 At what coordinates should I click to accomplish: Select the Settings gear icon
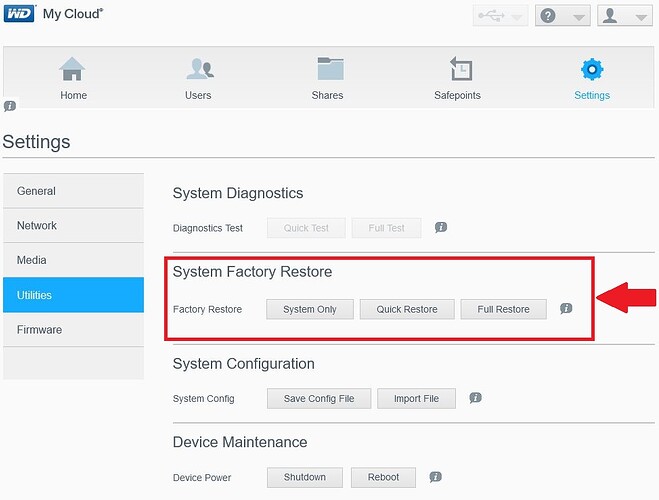point(592,69)
